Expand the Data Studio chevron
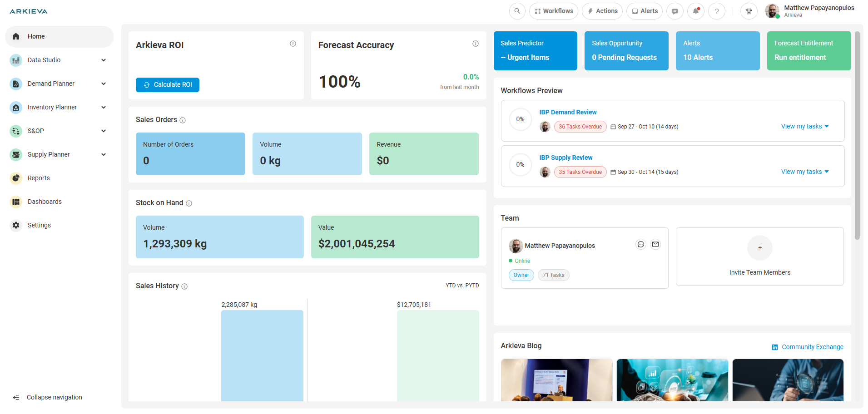Image resolution: width=868 pixels, height=414 pixels. click(104, 60)
